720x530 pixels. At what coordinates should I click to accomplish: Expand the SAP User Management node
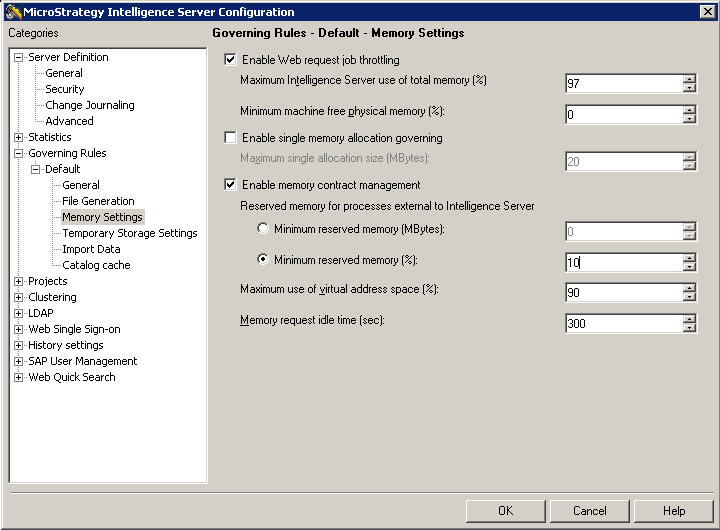pos(18,361)
